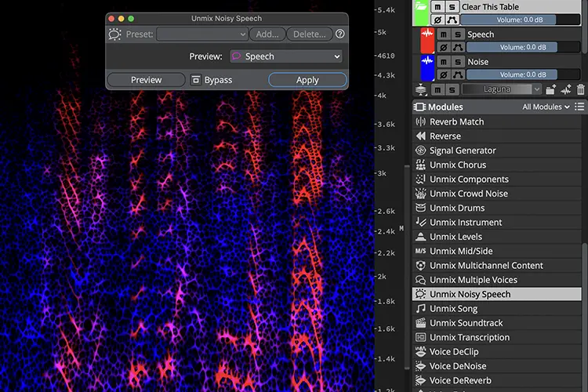Image resolution: width=588 pixels, height=392 pixels.
Task: Open envelope curve for Clear This Table
Action: (452, 20)
